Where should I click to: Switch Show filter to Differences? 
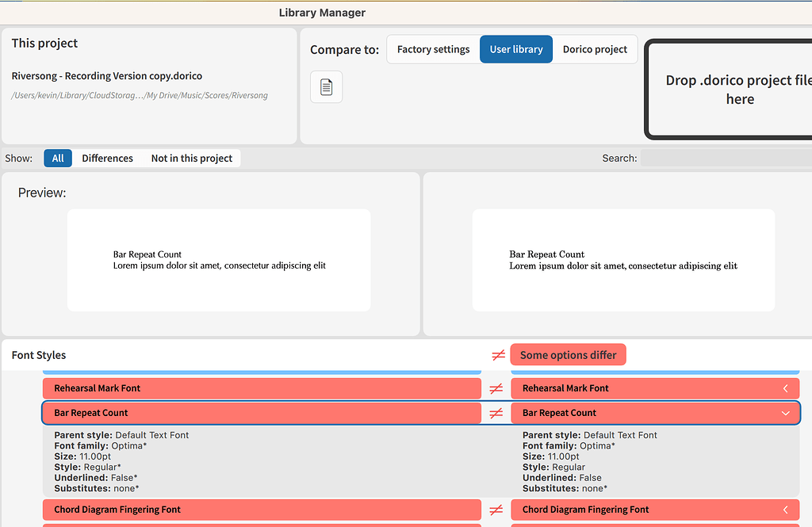(107, 158)
